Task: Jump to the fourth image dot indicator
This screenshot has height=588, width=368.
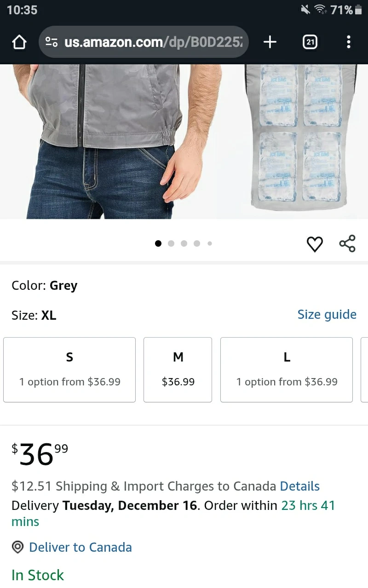Action: click(197, 243)
